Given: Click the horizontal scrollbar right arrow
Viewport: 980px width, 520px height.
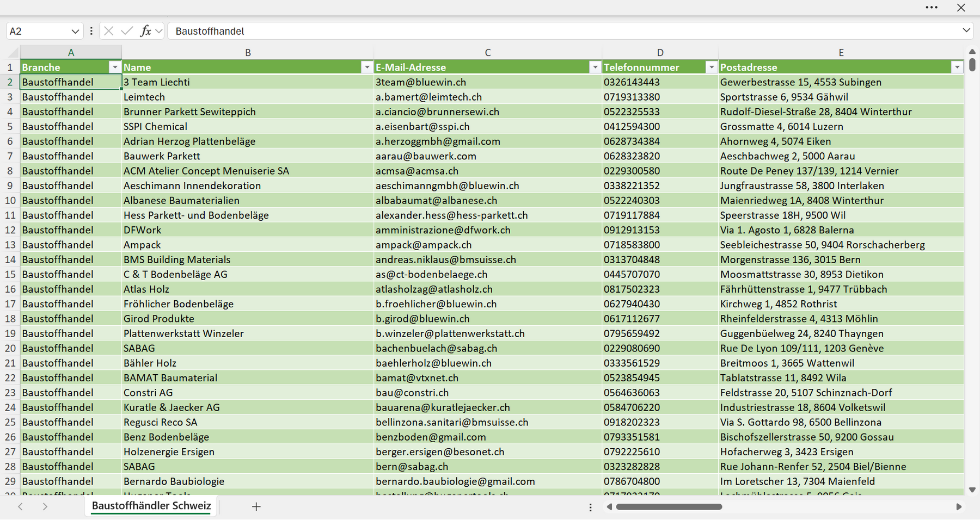Looking at the screenshot, I should (959, 507).
